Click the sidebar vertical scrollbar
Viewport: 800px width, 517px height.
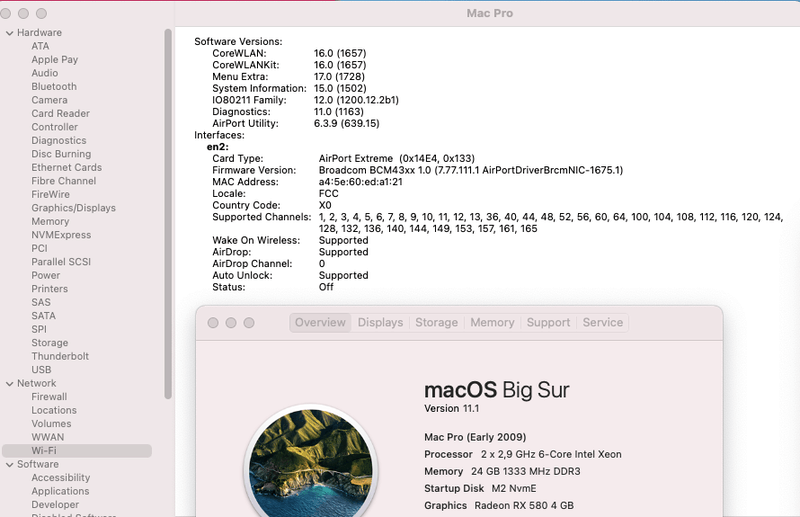coord(168,214)
